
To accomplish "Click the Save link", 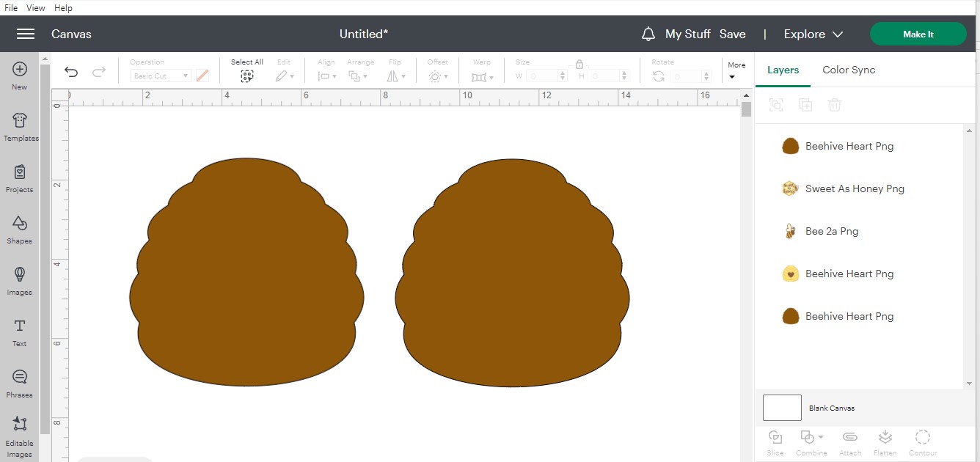I will click(x=732, y=34).
